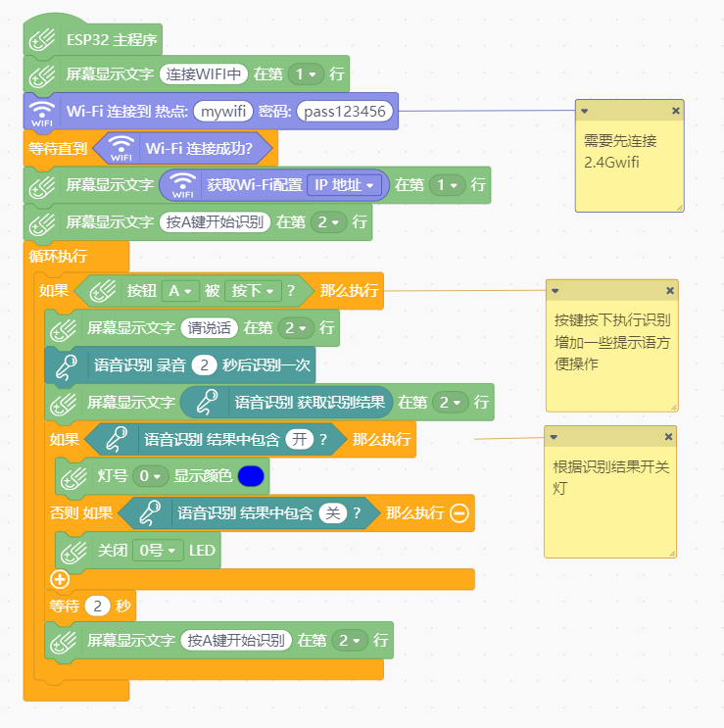Click the 增加一些提示语方便操作 comment text
The image size is (724, 728).
(x=612, y=353)
